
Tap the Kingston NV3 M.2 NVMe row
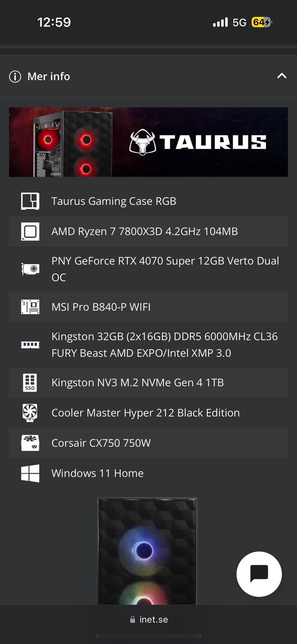click(x=137, y=383)
